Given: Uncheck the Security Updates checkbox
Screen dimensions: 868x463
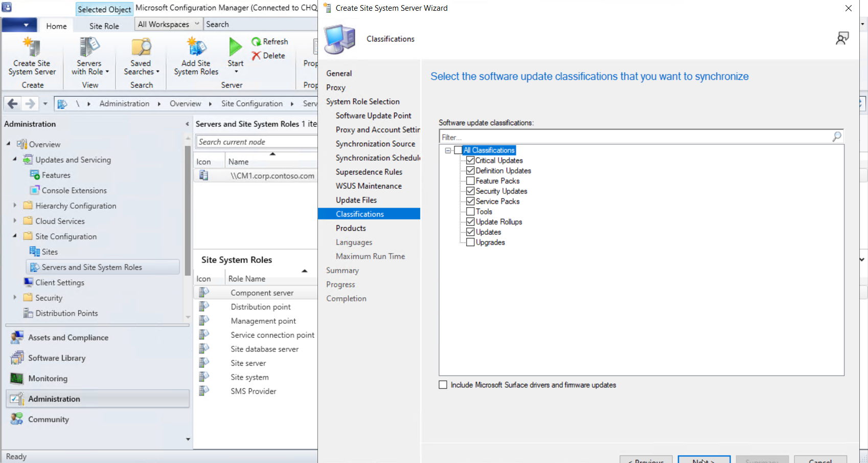Looking at the screenshot, I should pyautogui.click(x=470, y=191).
